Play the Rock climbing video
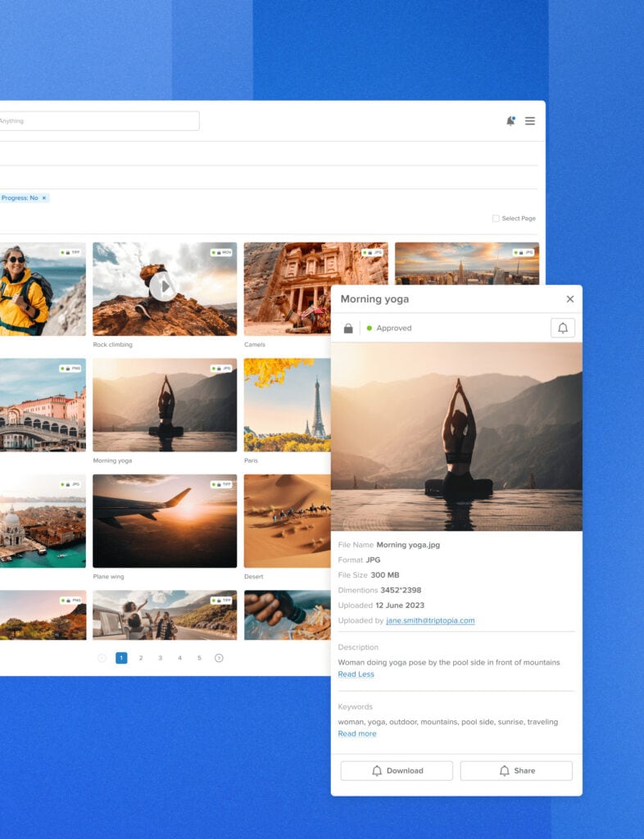The height and width of the screenshot is (839, 644). (164, 287)
